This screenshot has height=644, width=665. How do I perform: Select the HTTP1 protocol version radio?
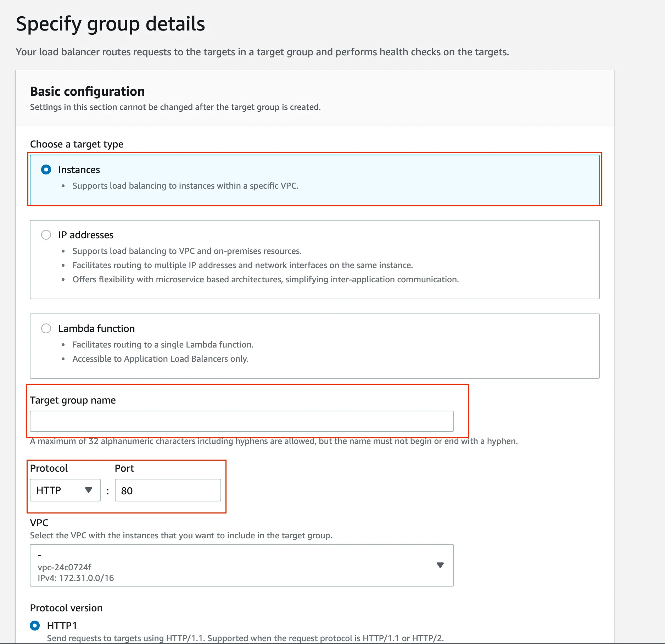click(x=35, y=626)
